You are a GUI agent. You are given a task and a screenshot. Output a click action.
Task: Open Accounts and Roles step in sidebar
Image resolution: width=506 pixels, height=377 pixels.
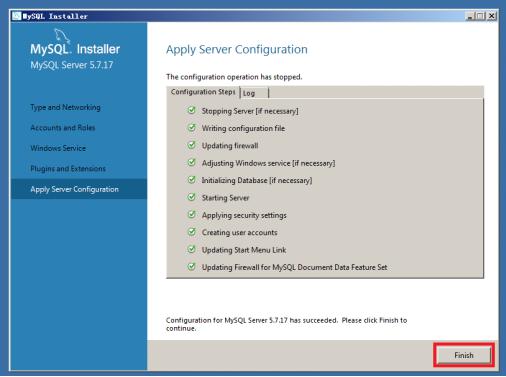(x=63, y=128)
